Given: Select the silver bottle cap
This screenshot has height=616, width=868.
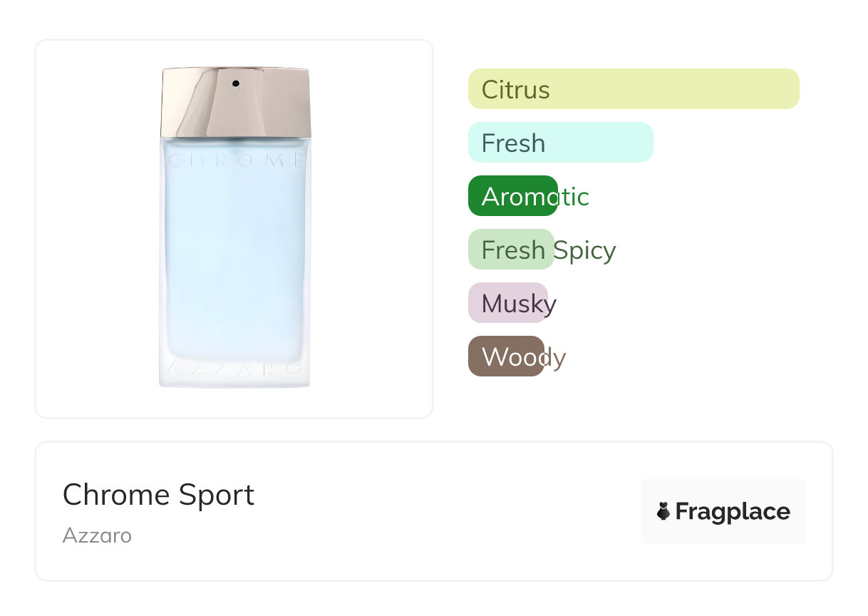Looking at the screenshot, I should [x=235, y=103].
